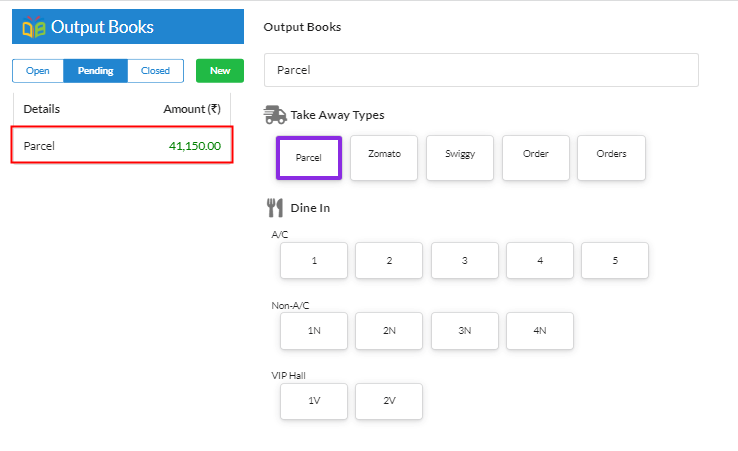Screen dimensions: 738x451
Task: Select Non-A/C table 2N
Action: (x=389, y=330)
